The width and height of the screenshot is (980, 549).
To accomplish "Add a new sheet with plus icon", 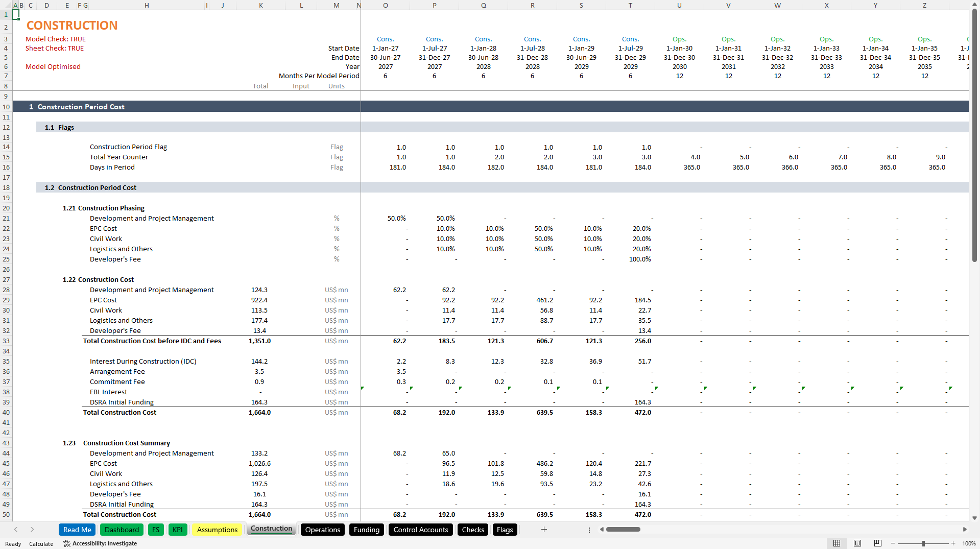I will [x=544, y=530].
